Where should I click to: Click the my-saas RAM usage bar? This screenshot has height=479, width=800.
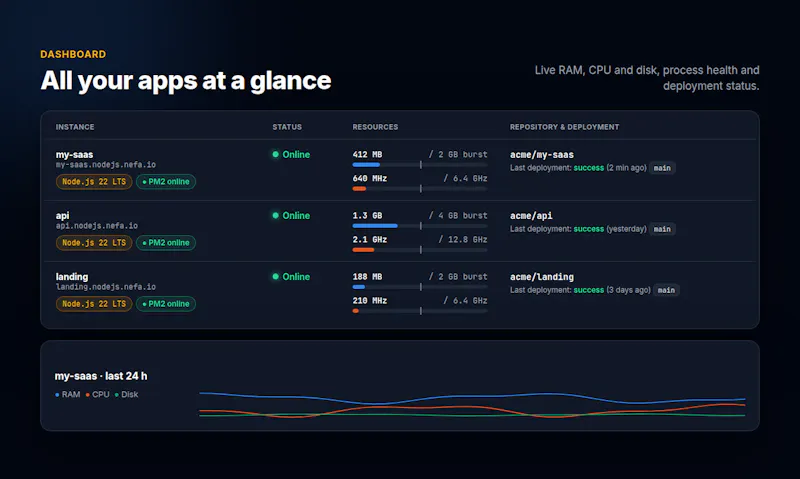pyautogui.click(x=420, y=165)
